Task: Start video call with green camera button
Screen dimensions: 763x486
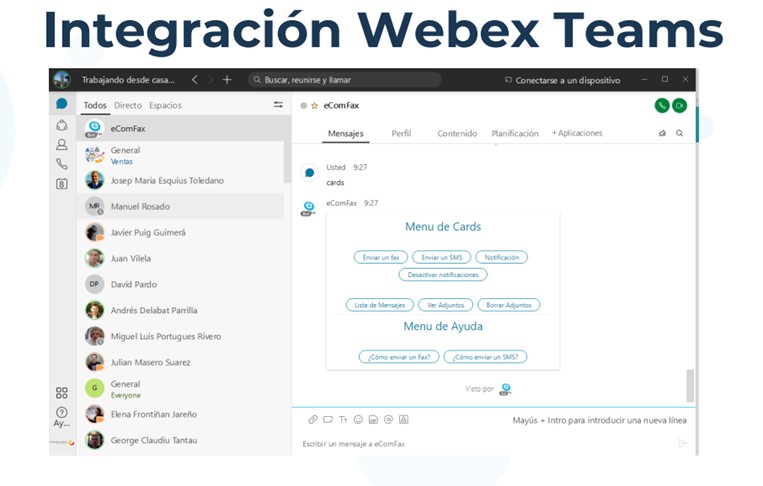Action: 679,105
